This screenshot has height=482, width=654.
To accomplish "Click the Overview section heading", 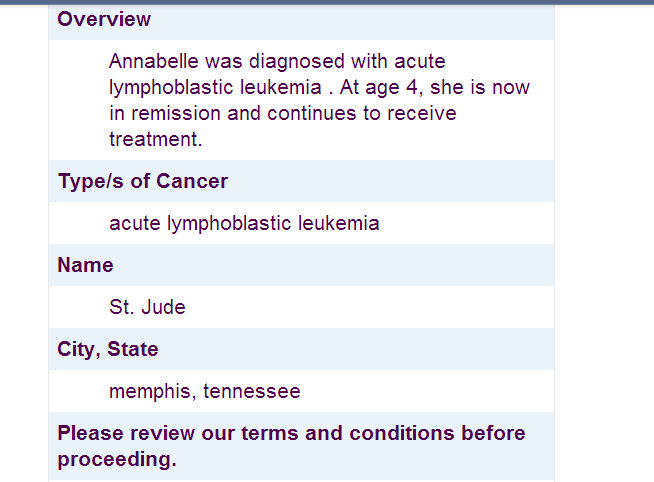I will click(x=104, y=19).
